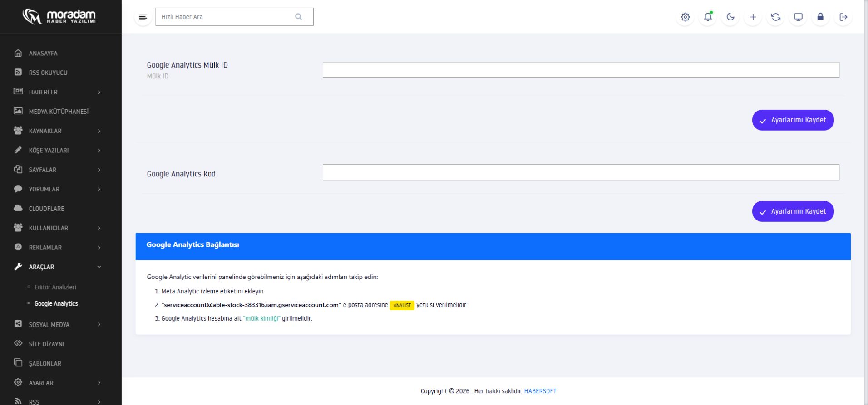Viewport: 868px width, 405px height.
Task: Click the Anasayfa home icon
Action: (18, 53)
